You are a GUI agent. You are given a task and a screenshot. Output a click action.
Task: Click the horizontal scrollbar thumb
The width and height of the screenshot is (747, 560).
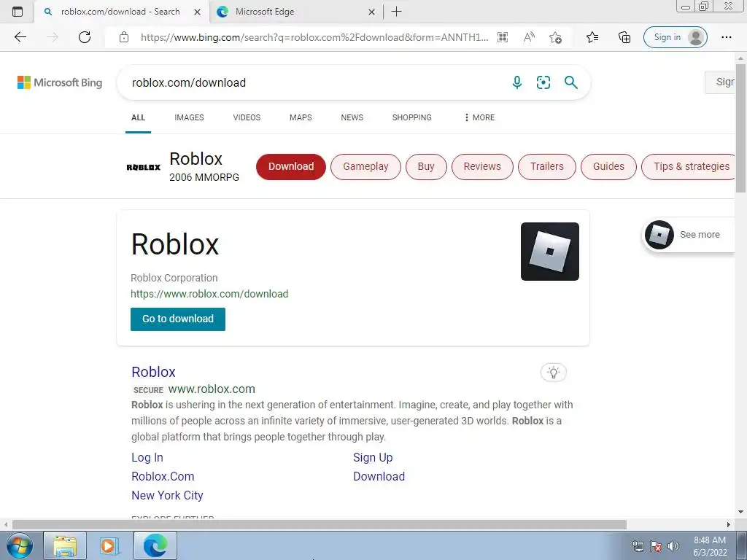320,524
